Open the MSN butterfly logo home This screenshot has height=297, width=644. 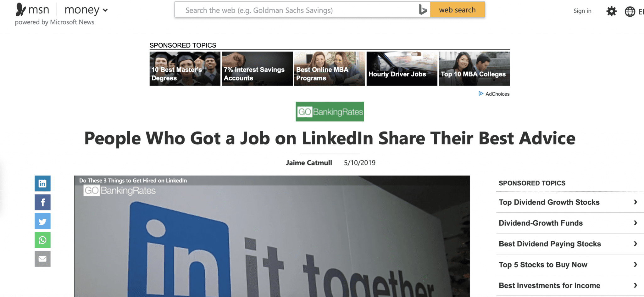pyautogui.click(x=21, y=9)
